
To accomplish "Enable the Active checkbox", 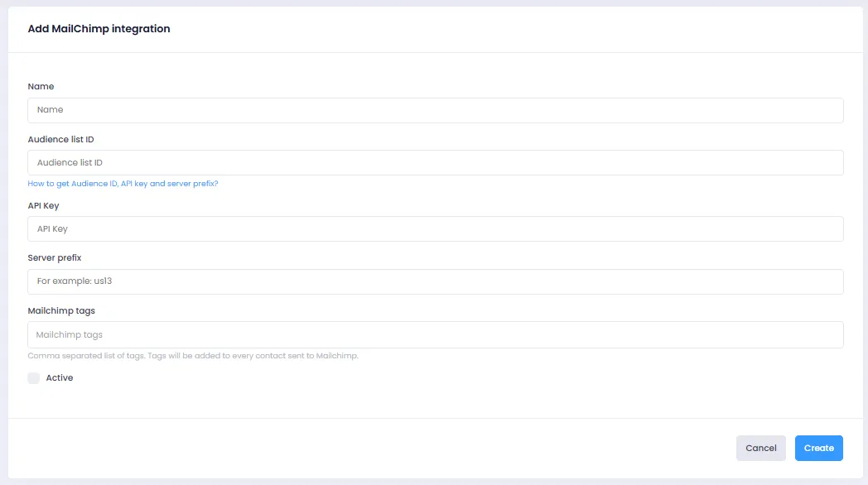I will [x=34, y=378].
